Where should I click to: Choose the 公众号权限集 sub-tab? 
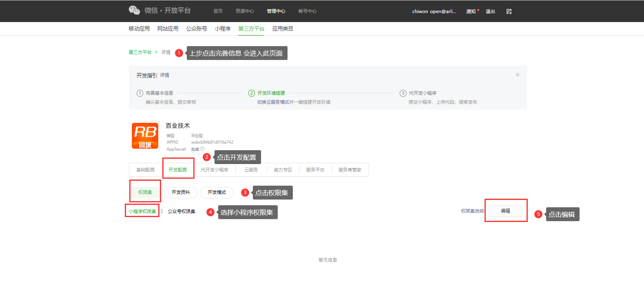tap(181, 211)
